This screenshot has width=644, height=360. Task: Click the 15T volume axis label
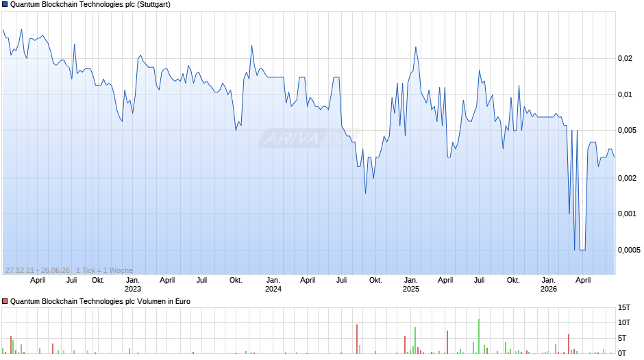pyautogui.click(x=624, y=307)
